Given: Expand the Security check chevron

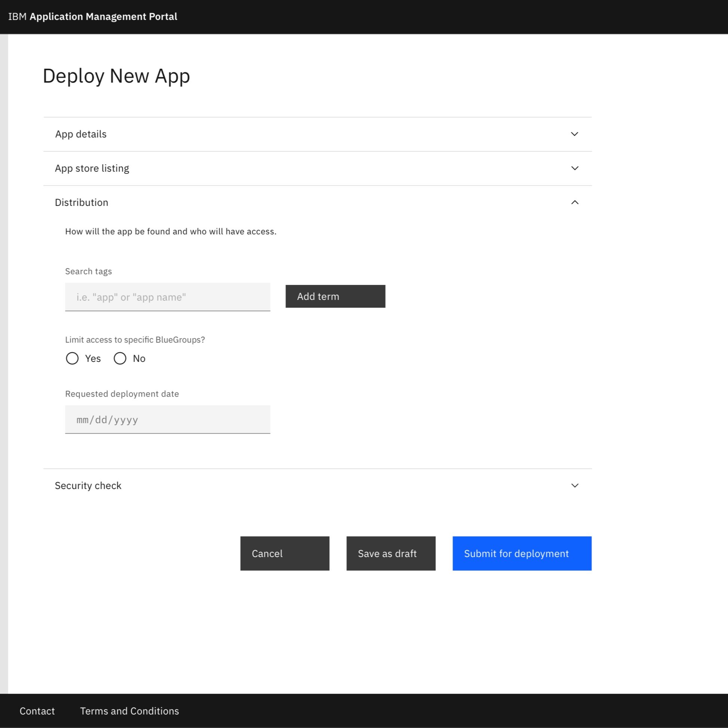Looking at the screenshot, I should (574, 485).
